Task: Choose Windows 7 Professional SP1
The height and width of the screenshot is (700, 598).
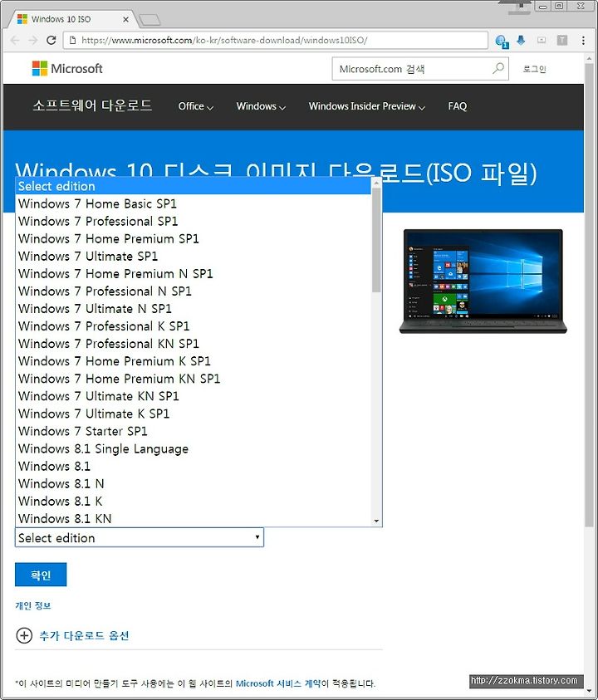Action: (193, 221)
